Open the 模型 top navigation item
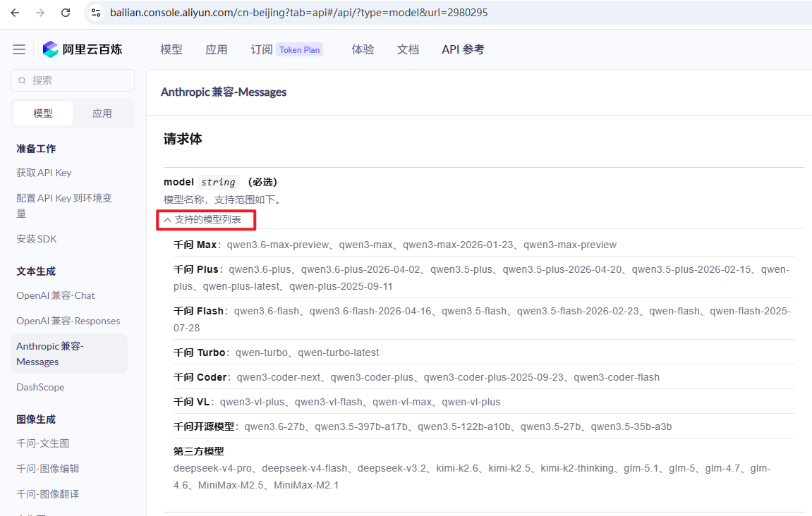Screen dimensions: 812x516 (x=171, y=49)
